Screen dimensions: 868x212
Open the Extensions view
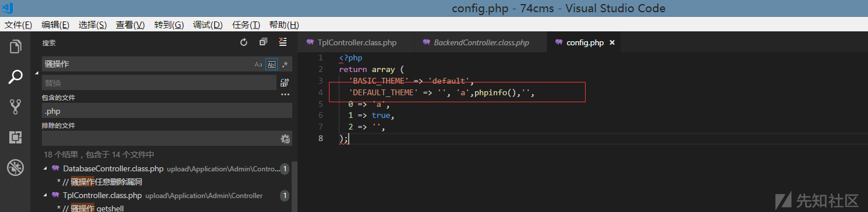click(x=16, y=137)
